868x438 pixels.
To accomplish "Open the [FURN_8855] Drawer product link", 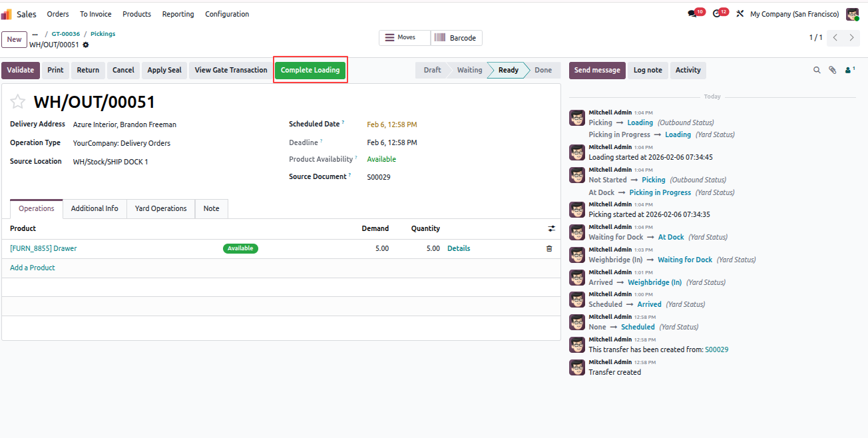I will click(43, 248).
